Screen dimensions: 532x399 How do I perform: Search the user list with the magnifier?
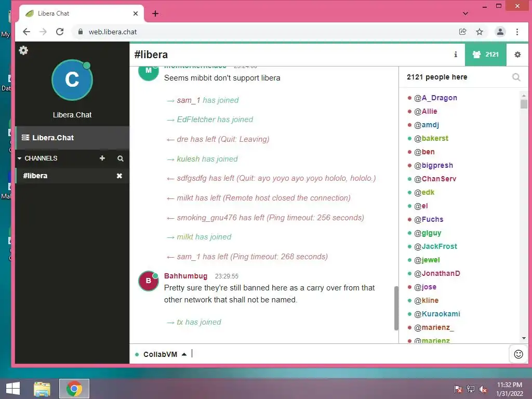pos(516,77)
